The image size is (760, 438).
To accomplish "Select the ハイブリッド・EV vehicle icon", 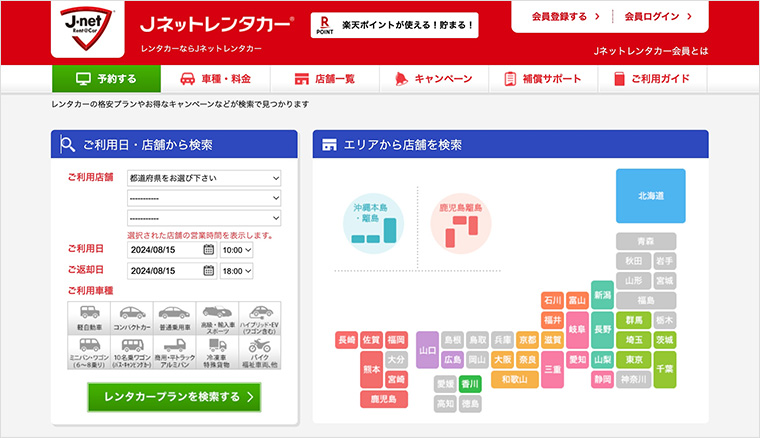I will (260, 318).
